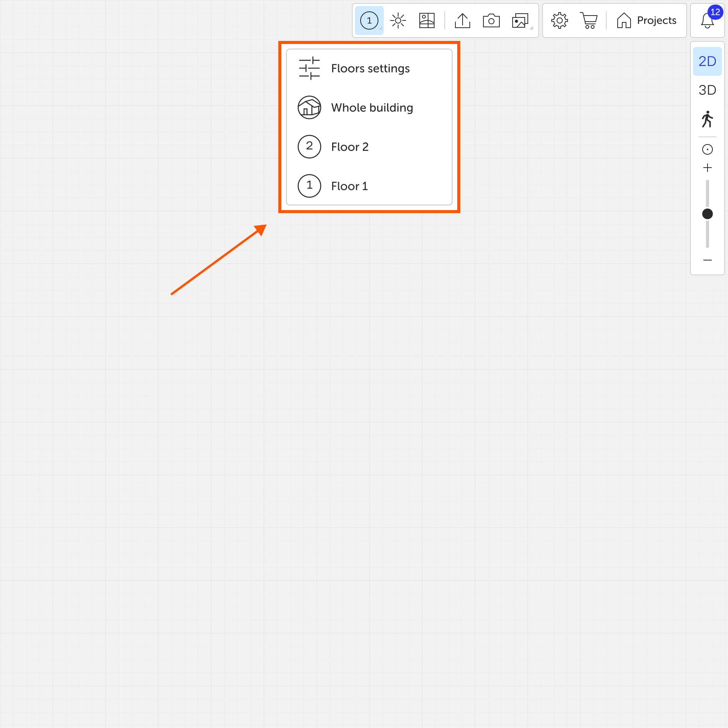Screen dimensions: 728x728
Task: Open the shopping cart icon
Action: tap(588, 20)
